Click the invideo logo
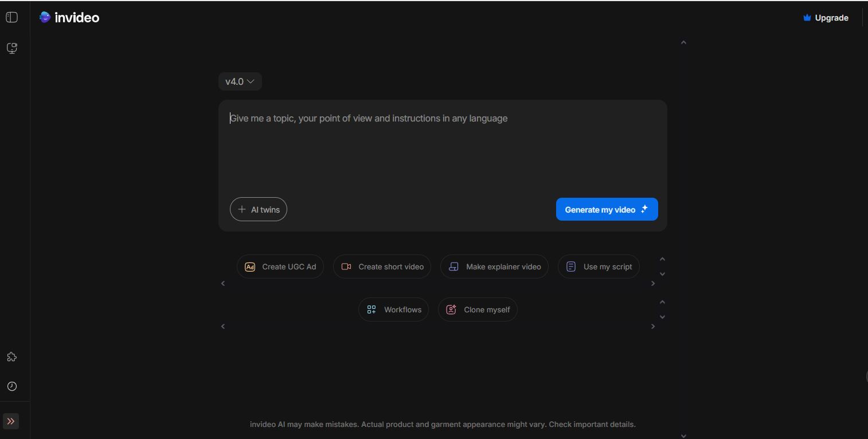The image size is (868, 439). (69, 18)
